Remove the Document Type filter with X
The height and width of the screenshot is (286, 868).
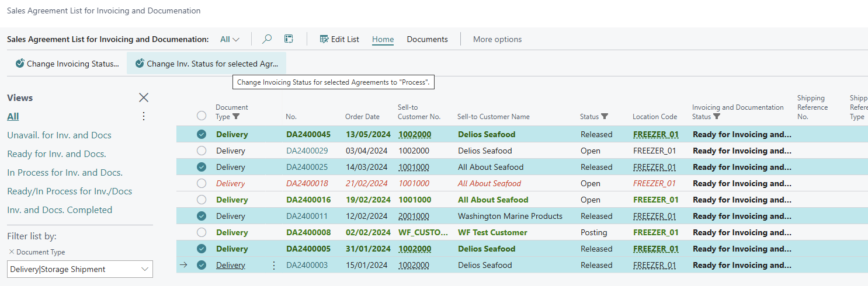click(11, 252)
